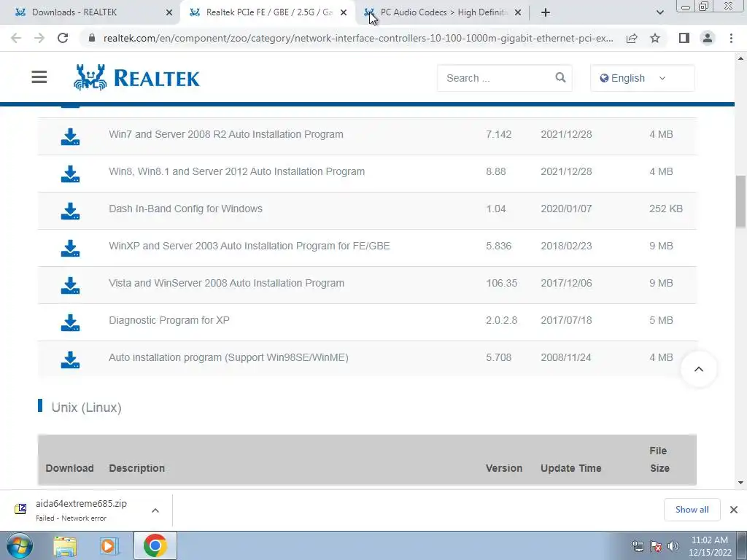Click Chrome icon in taskbar
747x560 pixels.
pyautogui.click(x=155, y=545)
